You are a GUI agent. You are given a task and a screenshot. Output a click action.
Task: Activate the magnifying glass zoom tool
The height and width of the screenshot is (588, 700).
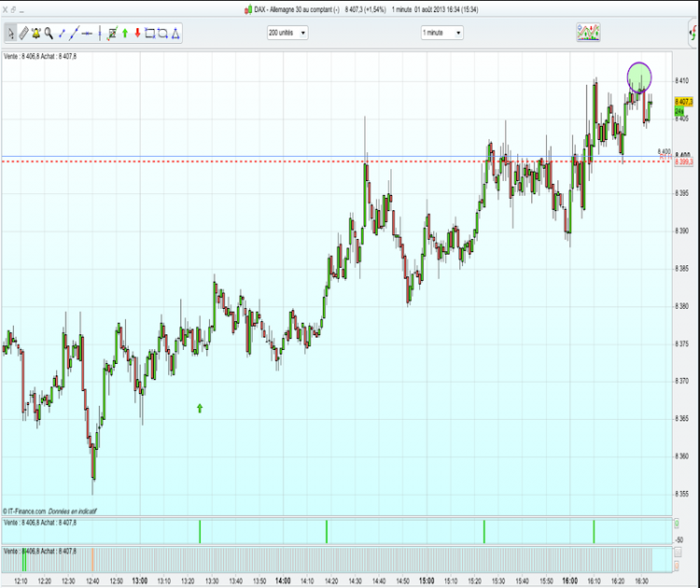point(49,33)
